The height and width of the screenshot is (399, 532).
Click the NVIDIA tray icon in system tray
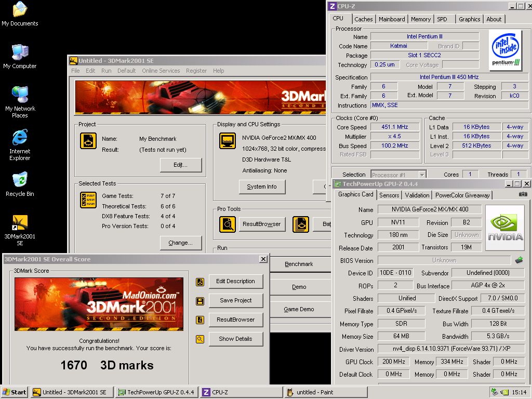pyautogui.click(x=504, y=392)
